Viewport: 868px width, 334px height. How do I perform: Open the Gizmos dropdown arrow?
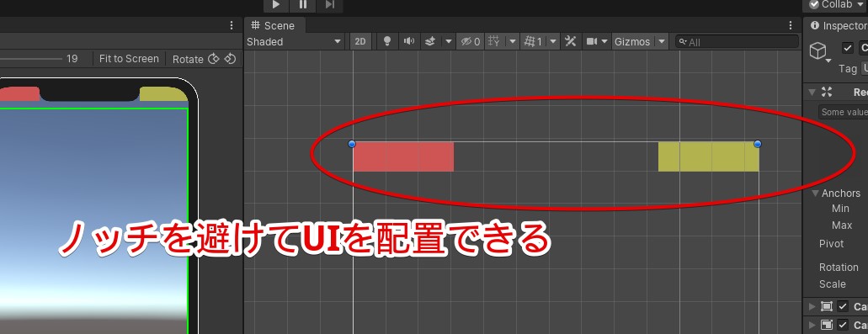pos(662,41)
